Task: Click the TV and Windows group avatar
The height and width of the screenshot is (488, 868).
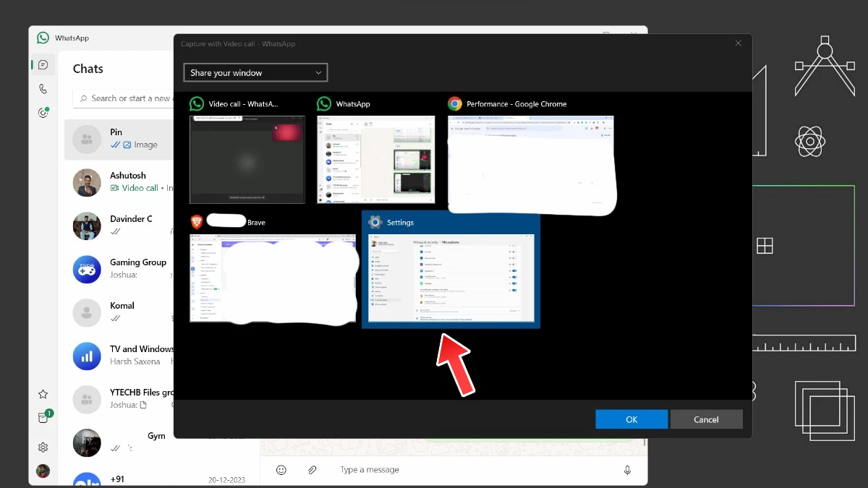Action: pos(87,356)
